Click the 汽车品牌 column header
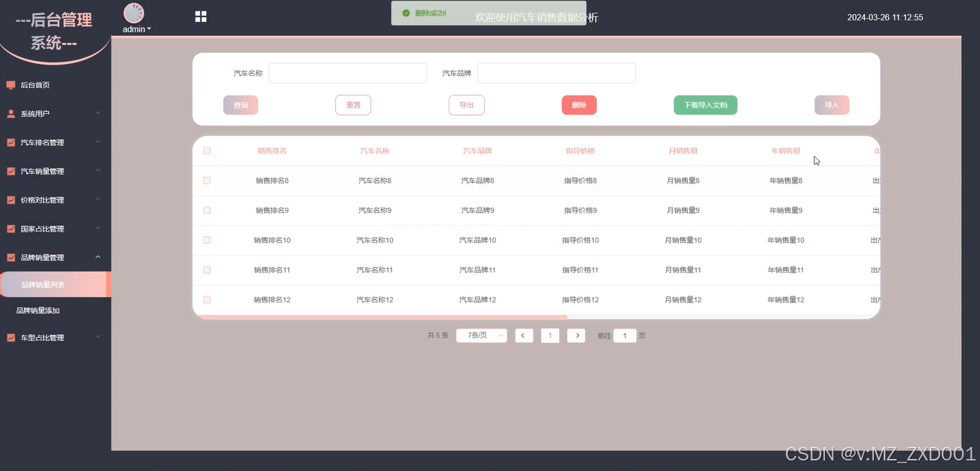 [x=477, y=150]
